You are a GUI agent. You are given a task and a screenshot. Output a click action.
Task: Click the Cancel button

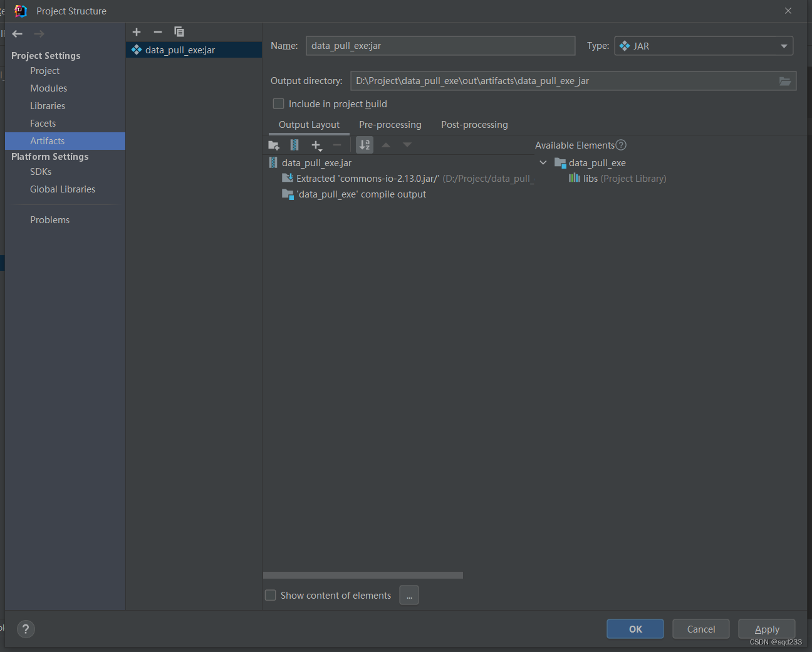(x=701, y=629)
